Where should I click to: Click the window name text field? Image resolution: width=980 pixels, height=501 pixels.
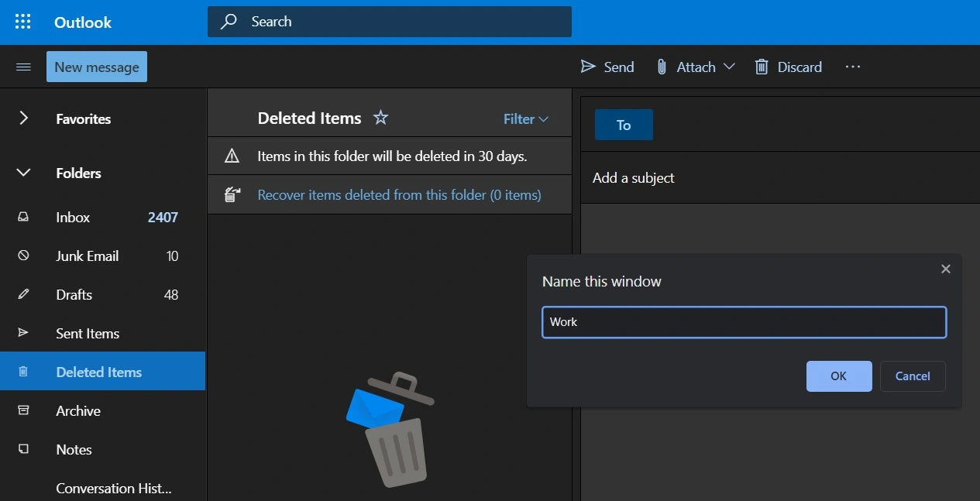tap(744, 322)
